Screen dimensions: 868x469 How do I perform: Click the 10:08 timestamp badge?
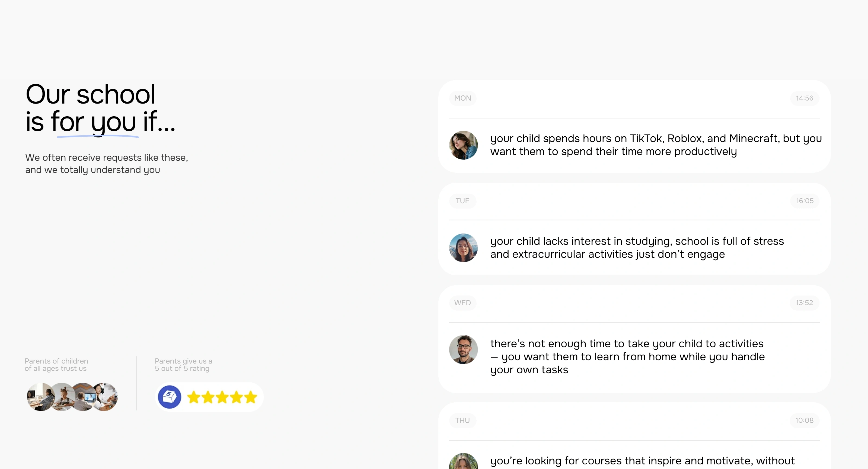click(805, 420)
